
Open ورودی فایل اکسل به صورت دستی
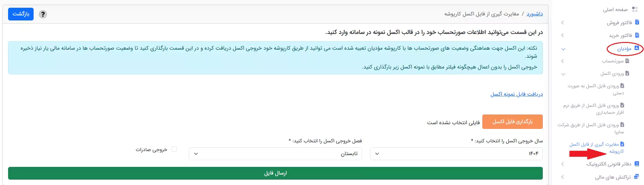pyautogui.click(x=596, y=89)
